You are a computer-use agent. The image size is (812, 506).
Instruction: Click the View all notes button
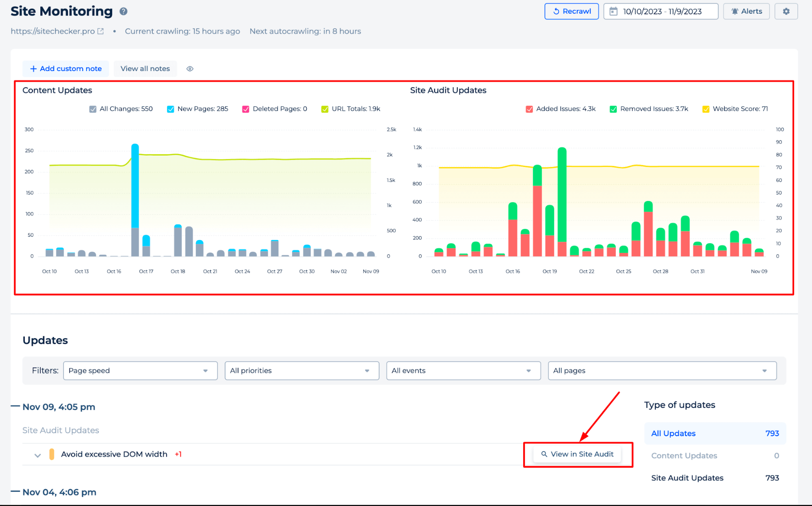coord(145,68)
